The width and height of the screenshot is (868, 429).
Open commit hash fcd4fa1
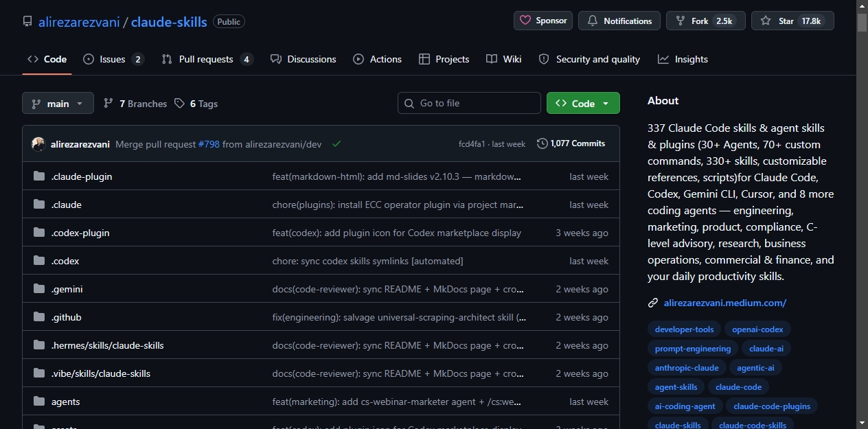pos(472,144)
